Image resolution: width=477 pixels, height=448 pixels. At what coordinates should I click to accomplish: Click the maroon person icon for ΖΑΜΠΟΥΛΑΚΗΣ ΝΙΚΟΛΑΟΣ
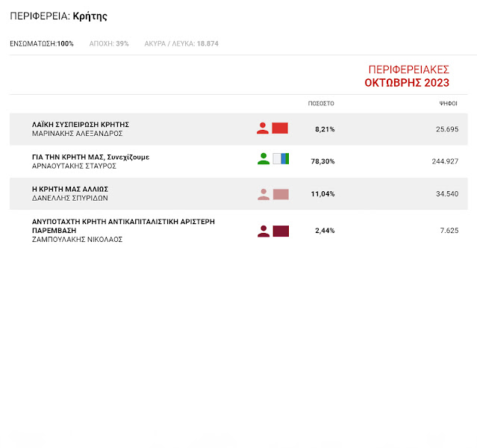pyautogui.click(x=264, y=231)
